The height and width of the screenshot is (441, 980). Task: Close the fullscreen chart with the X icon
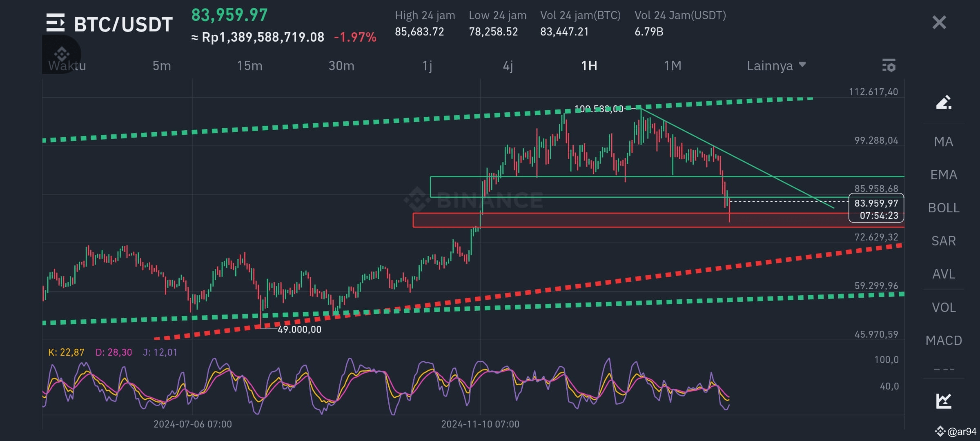point(939,22)
